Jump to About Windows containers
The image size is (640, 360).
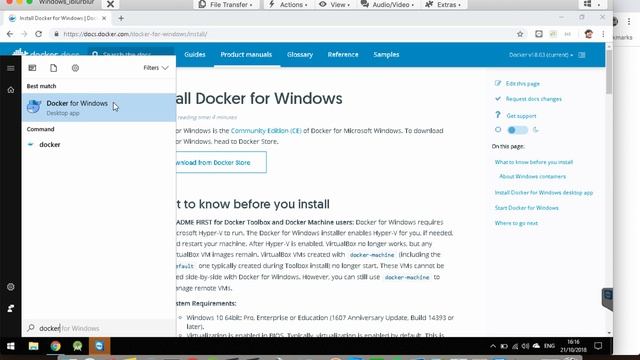(532, 176)
